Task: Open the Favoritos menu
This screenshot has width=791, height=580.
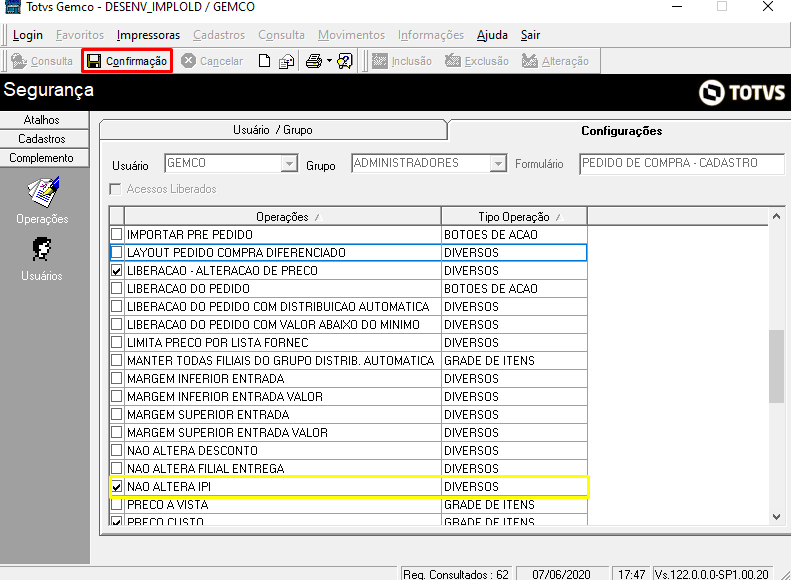Action: click(x=80, y=35)
